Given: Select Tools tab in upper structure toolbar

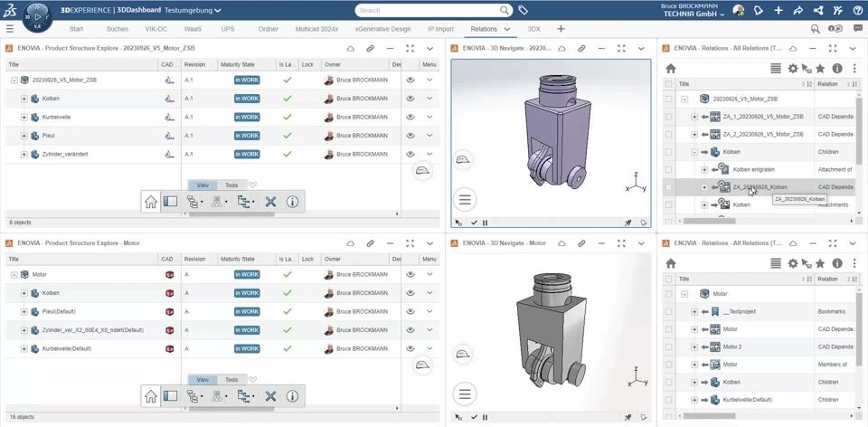Looking at the screenshot, I should [x=231, y=185].
